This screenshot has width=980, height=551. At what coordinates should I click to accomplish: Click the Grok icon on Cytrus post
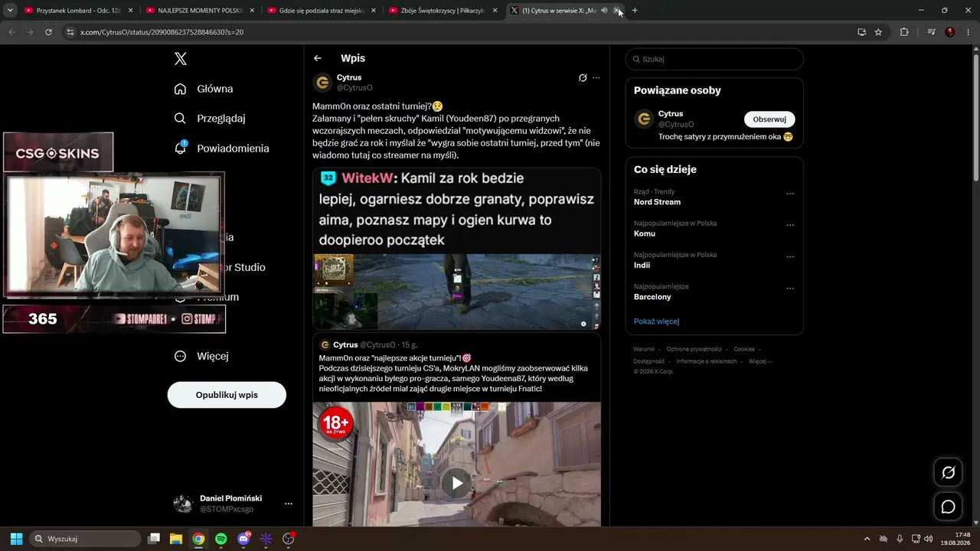583,77
